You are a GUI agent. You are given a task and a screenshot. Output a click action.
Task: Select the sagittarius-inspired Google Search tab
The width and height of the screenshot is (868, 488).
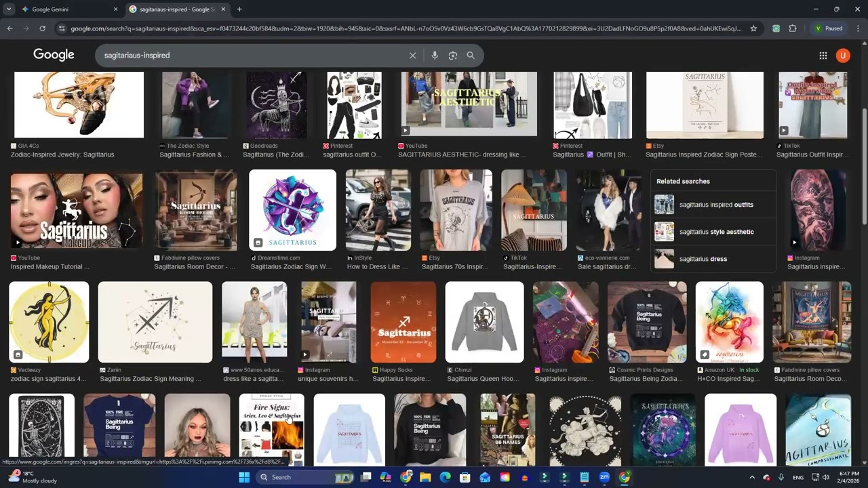point(177,9)
